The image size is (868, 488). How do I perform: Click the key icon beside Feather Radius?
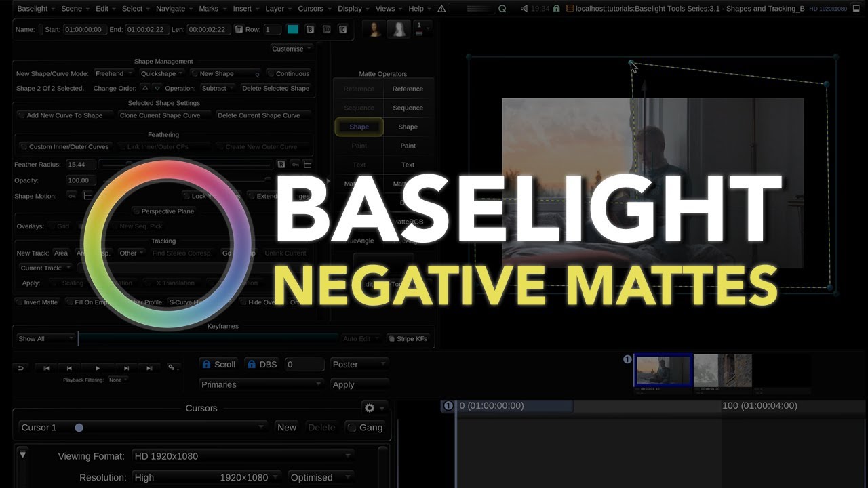295,164
